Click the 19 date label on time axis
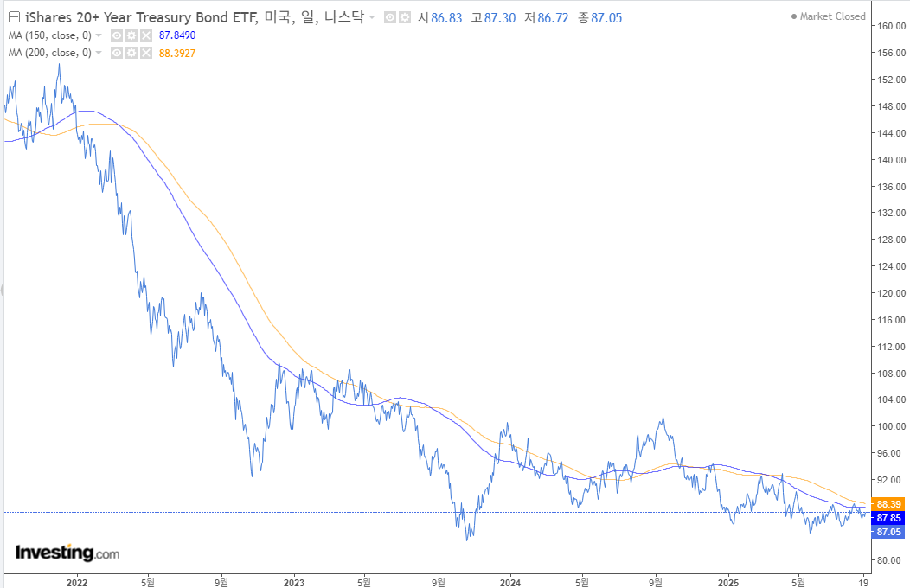The image size is (910, 588). (863, 582)
